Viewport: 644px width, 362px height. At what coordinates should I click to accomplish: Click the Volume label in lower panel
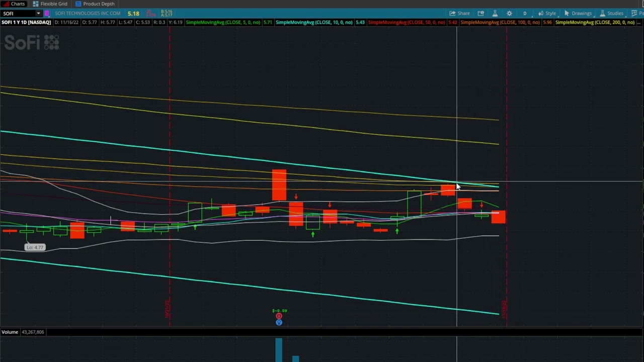point(10,332)
